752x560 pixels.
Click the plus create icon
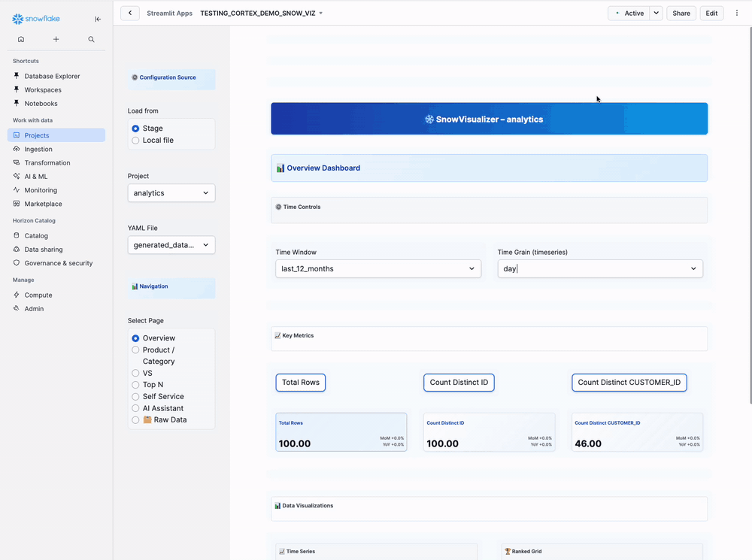tap(56, 39)
